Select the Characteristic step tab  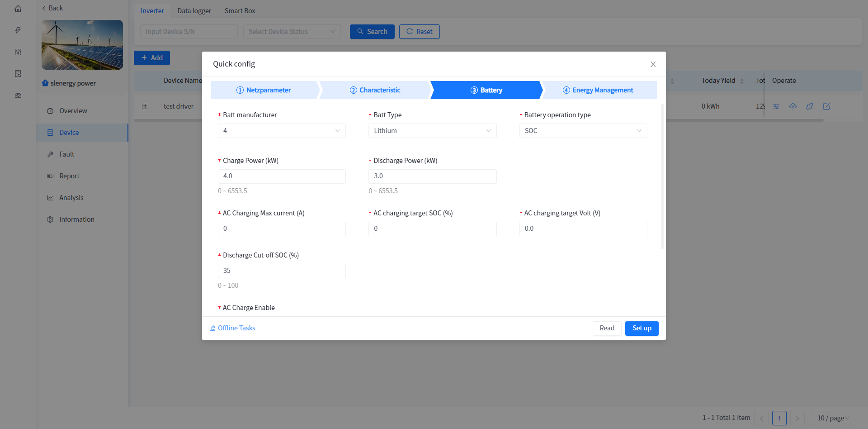pos(375,90)
